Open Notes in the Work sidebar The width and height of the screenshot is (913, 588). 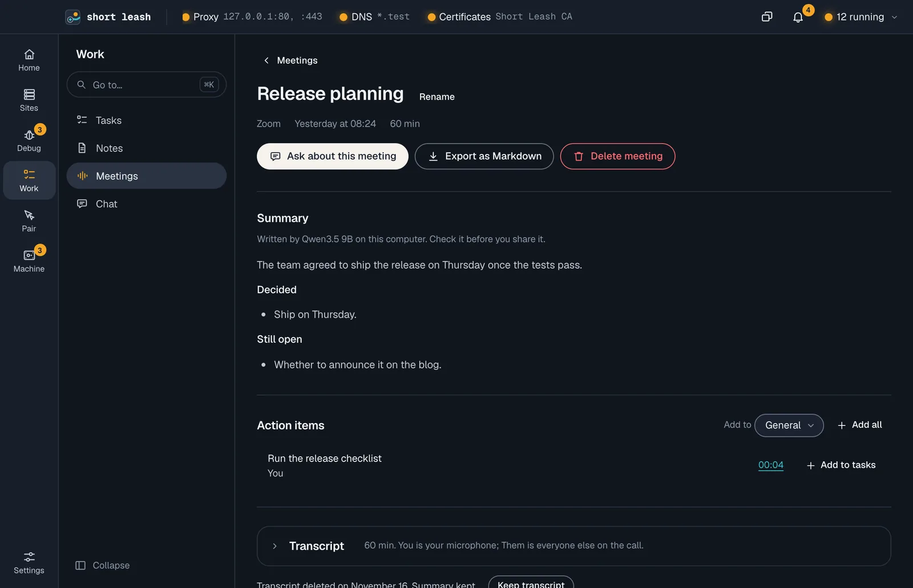pos(147,148)
